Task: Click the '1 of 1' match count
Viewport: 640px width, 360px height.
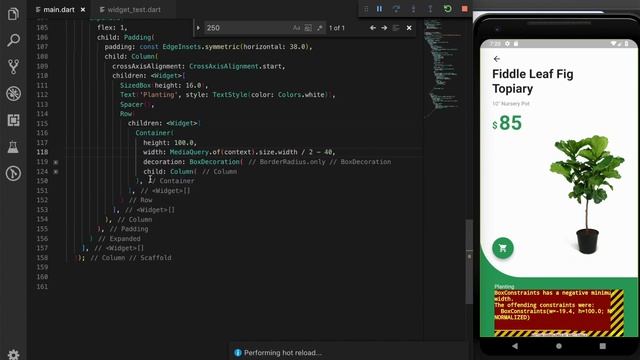Action: tap(337, 28)
